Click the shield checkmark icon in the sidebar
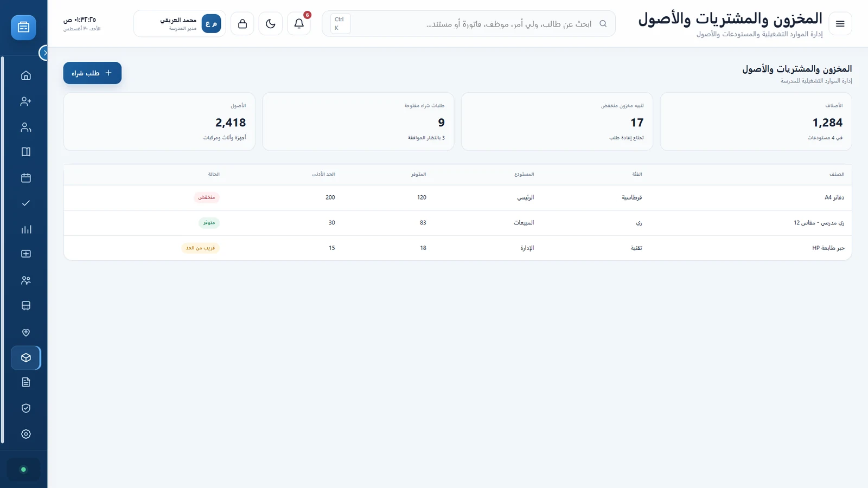868x488 pixels. coord(25,408)
